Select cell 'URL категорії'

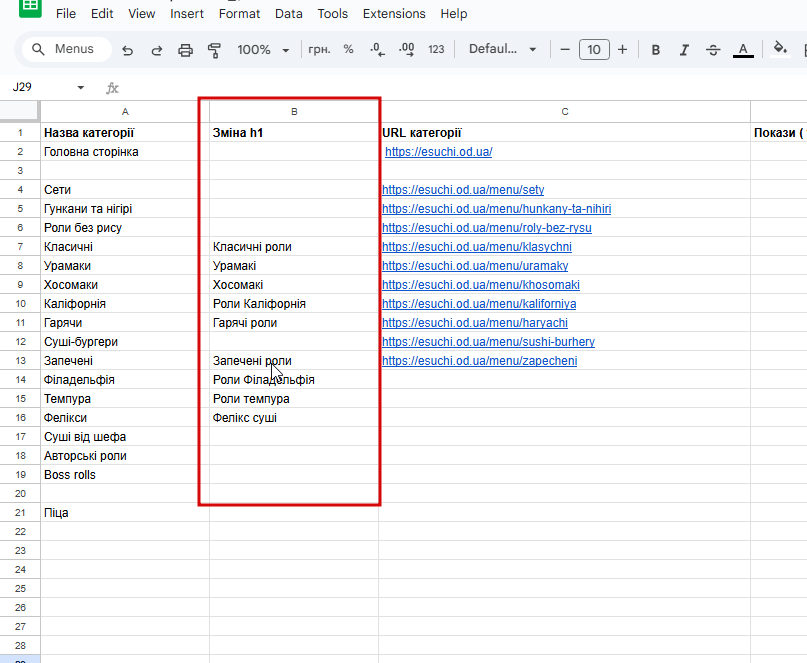click(x=565, y=133)
